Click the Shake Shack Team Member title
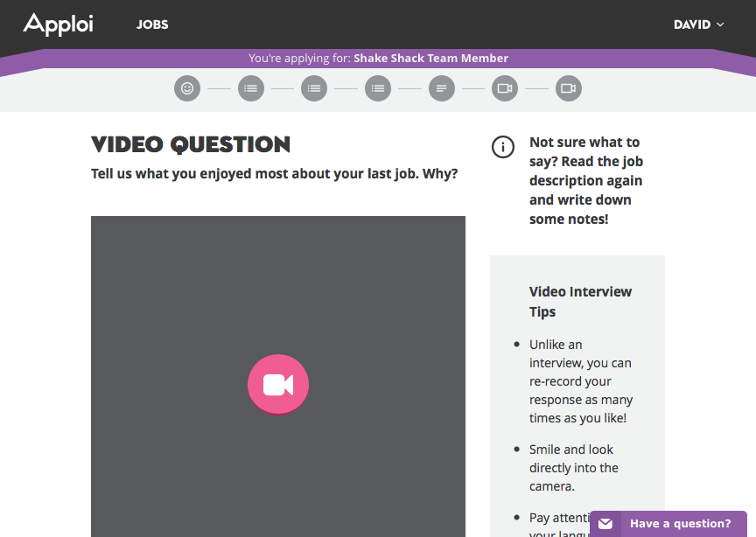756x537 pixels. point(430,59)
